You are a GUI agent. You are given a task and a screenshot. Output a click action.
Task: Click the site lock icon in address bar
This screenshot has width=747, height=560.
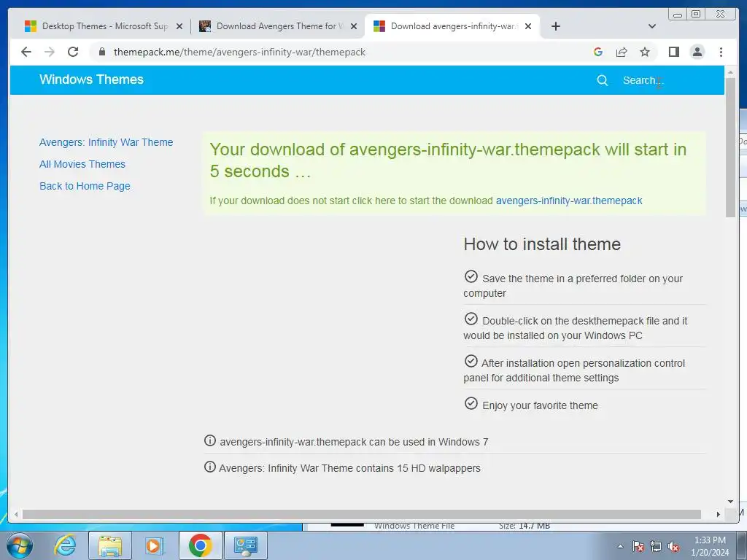[x=101, y=52]
